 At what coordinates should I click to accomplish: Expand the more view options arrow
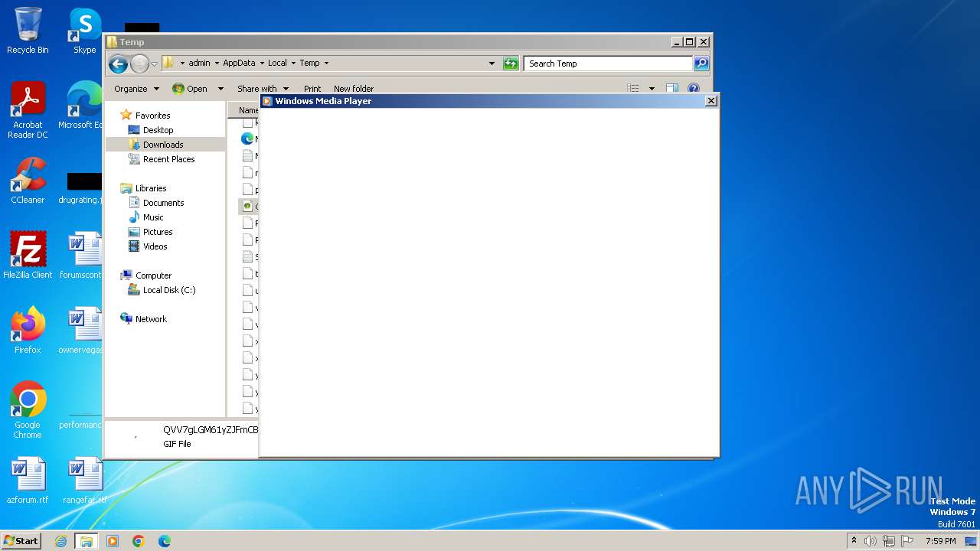tap(652, 89)
